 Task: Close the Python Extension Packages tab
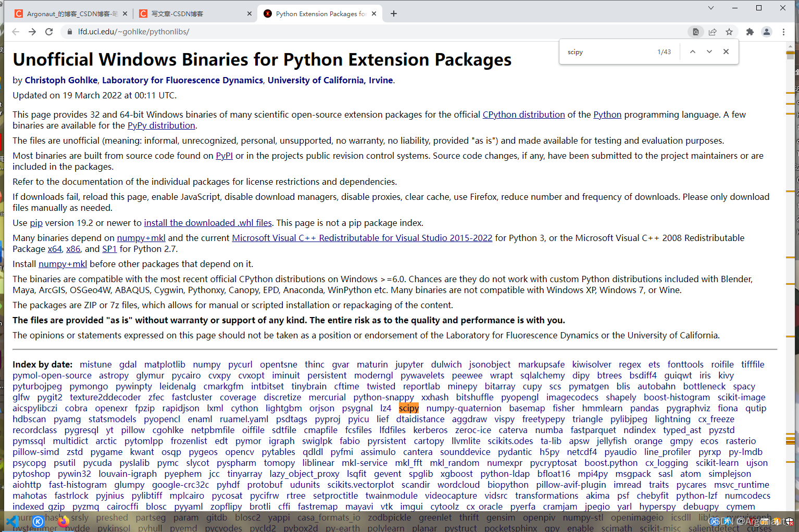[x=374, y=14]
